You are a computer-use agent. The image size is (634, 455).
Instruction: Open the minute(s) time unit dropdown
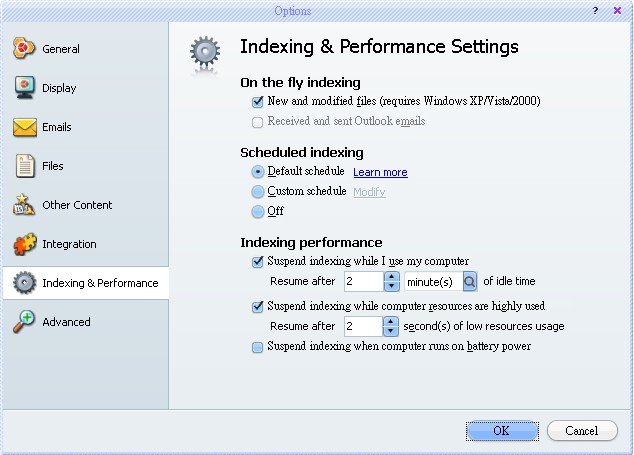click(x=469, y=281)
